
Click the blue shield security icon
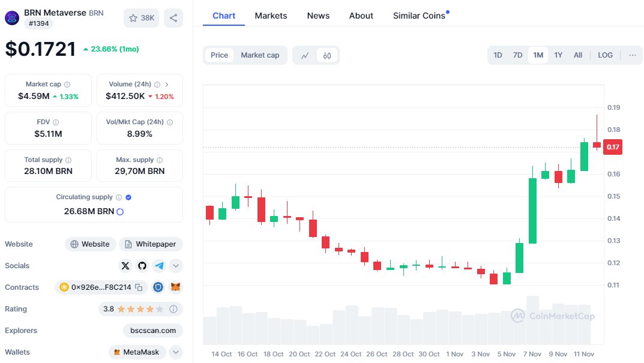(158, 287)
